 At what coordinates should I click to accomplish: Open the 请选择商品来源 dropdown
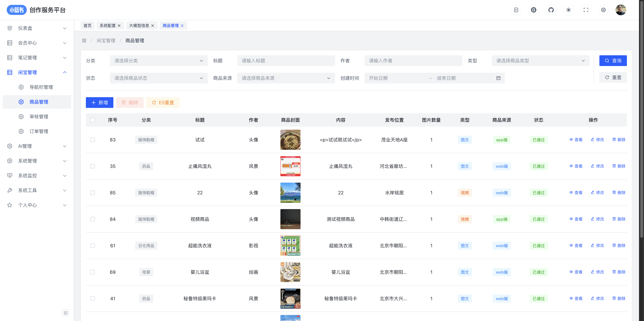pos(286,78)
